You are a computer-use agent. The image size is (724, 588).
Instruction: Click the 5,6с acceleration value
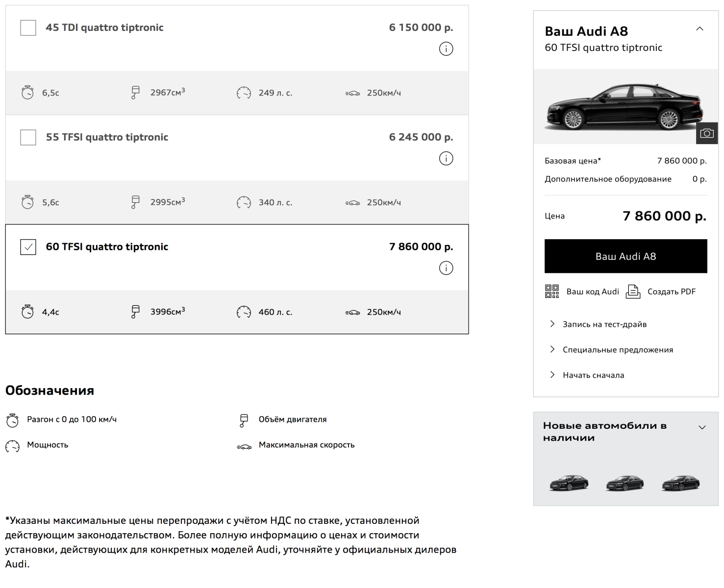(50, 202)
